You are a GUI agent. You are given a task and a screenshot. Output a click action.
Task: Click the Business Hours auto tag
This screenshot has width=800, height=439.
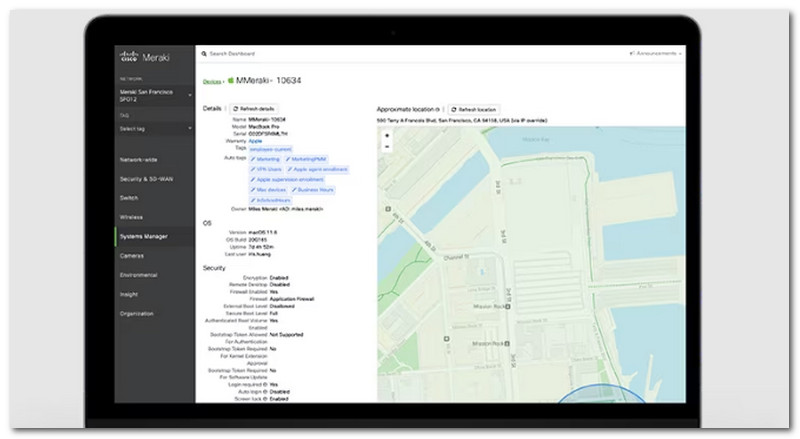pyautogui.click(x=312, y=190)
